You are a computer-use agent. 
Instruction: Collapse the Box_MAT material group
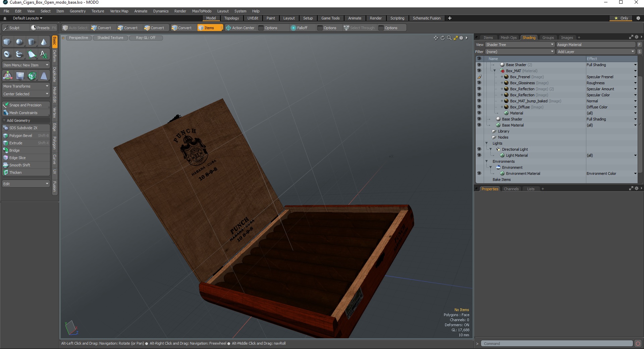click(494, 71)
